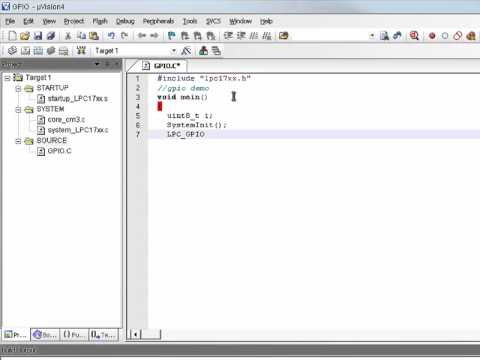Image resolution: width=480 pixels, height=360 pixels.
Task: Open Find in Files
Action: coord(284,36)
